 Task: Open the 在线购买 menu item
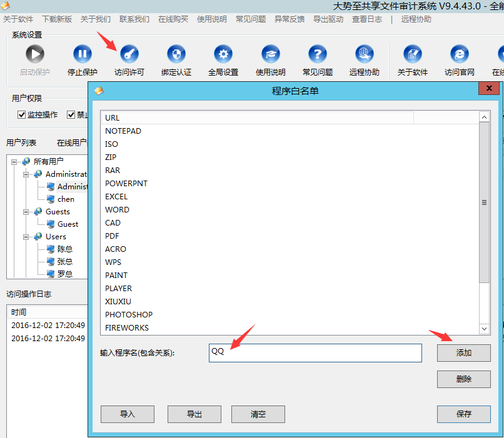[x=173, y=19]
